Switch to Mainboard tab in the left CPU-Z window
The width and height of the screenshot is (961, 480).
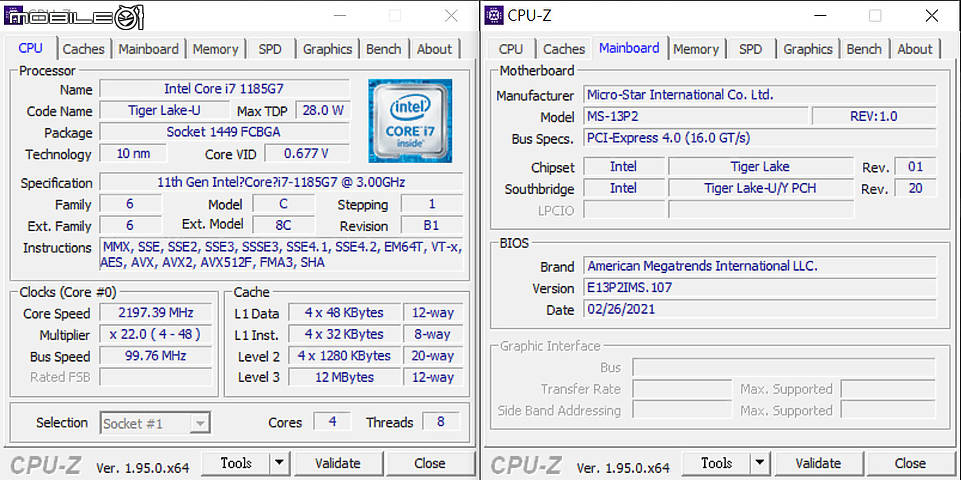148,49
